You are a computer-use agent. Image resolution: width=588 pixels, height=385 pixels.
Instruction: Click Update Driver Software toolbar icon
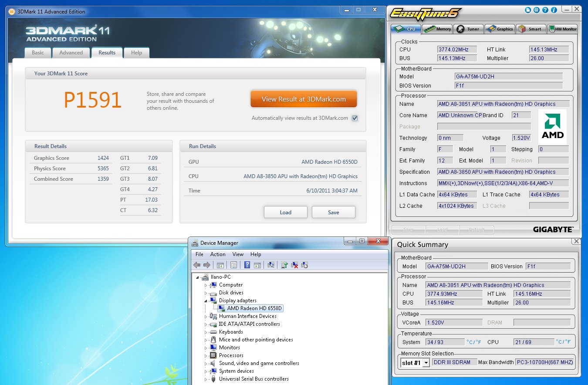[x=284, y=265]
